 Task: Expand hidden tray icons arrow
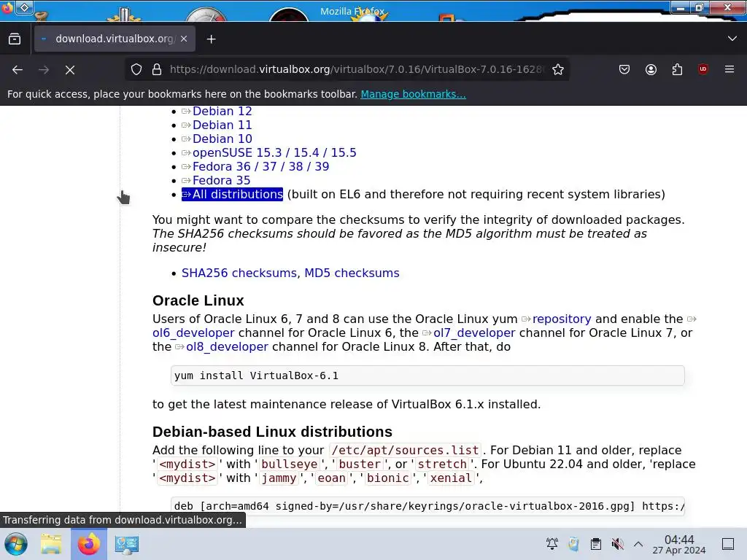tap(638, 544)
